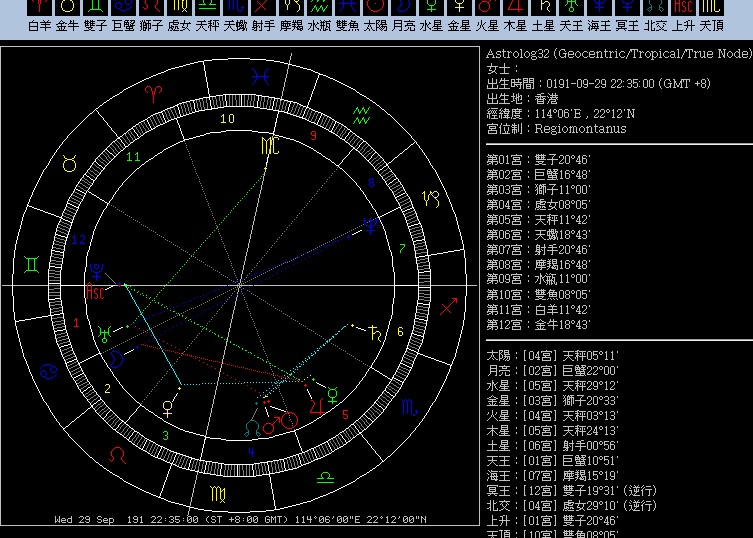
Task: Click Venus's glyph on the chart wheel
Action: (x=168, y=406)
